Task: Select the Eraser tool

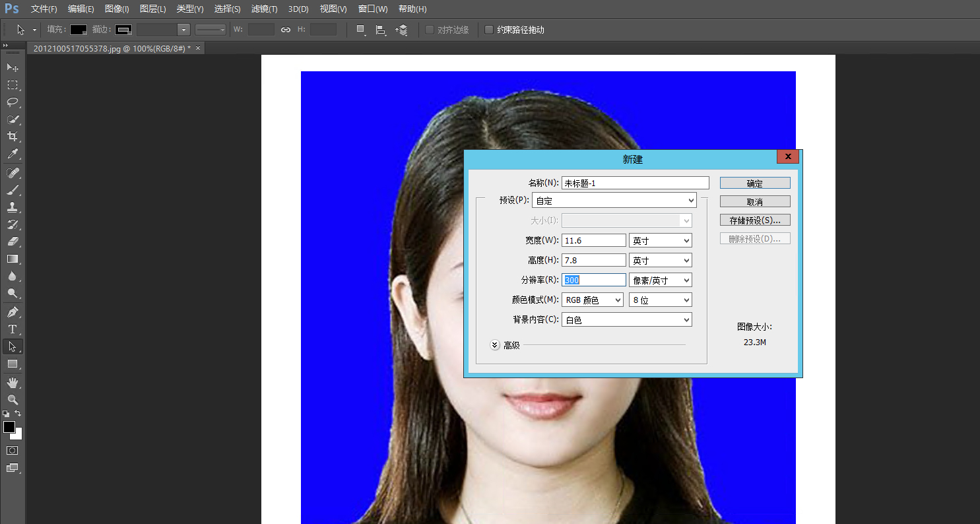Action: pos(13,242)
